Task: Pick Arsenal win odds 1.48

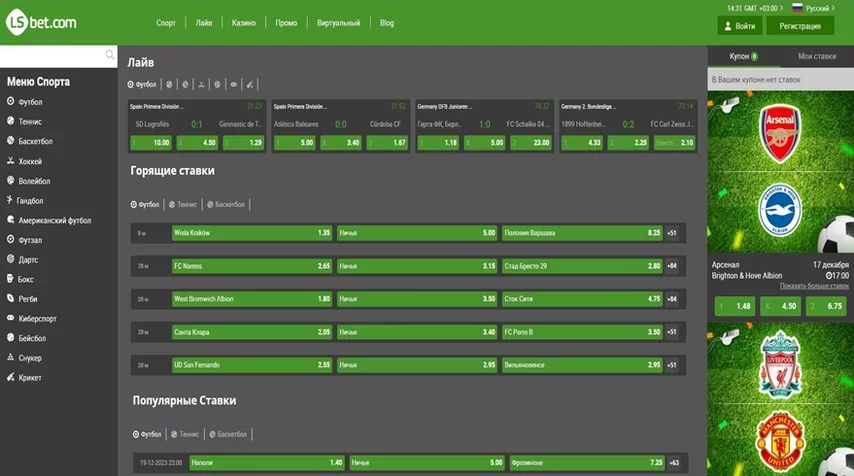Action: tap(735, 306)
